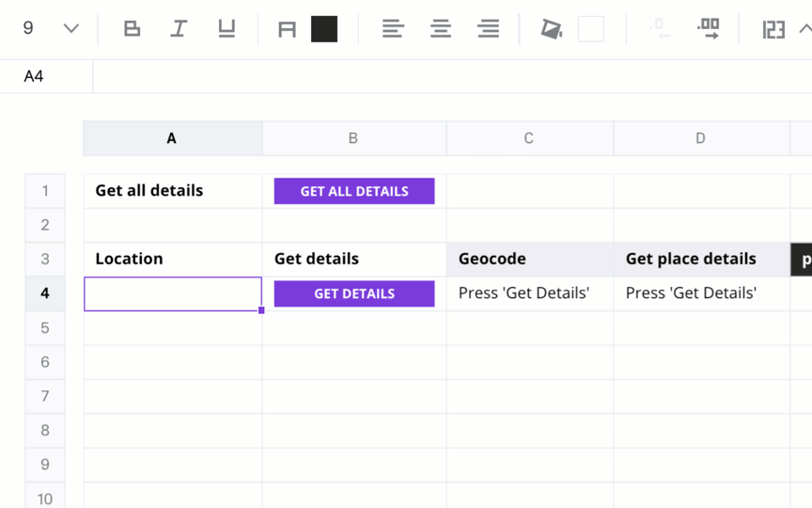The width and height of the screenshot is (812, 508).
Task: Click the GET ALL DETAILS button
Action: click(x=354, y=191)
